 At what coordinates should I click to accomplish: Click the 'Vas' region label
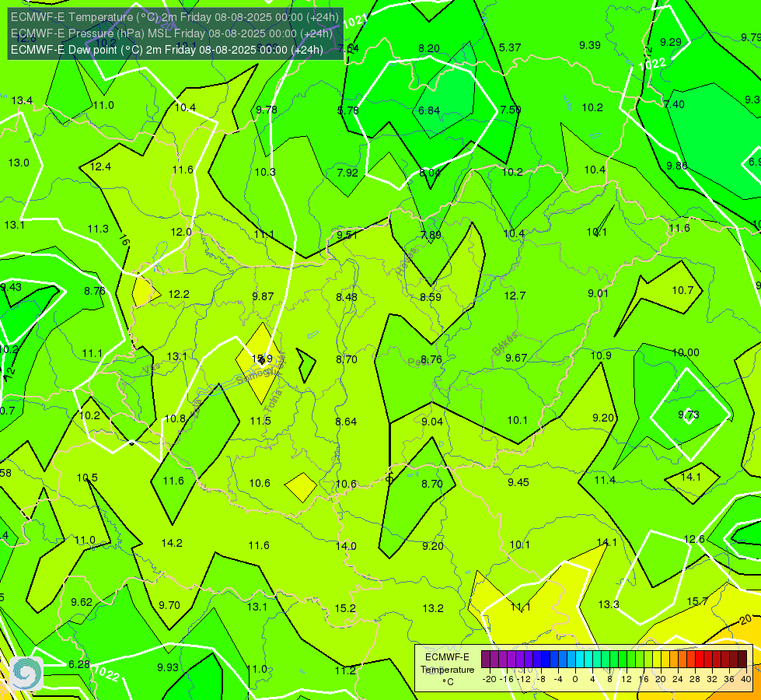[x=152, y=369]
